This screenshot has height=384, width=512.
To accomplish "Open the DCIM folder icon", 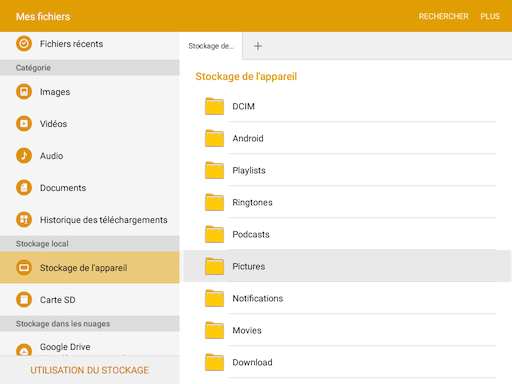I will 214,106.
